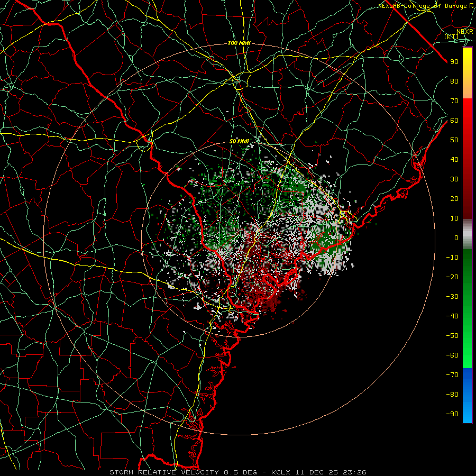476x476 pixels.
Task: Click the -80 knot scale value
Action: (x=452, y=395)
